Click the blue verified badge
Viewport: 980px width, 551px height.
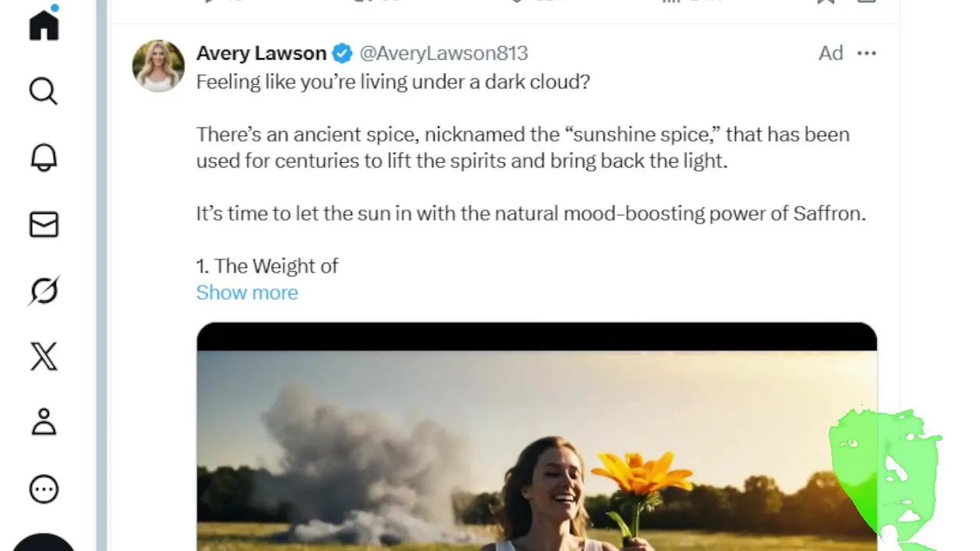342,54
